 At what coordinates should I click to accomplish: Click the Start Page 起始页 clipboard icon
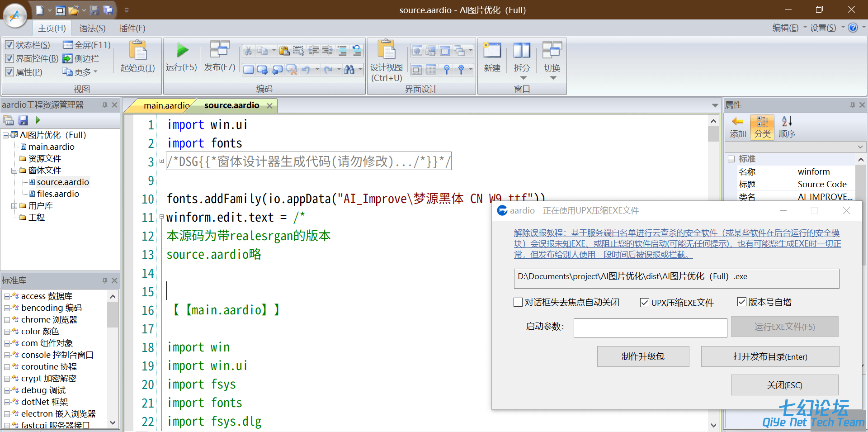(x=138, y=50)
